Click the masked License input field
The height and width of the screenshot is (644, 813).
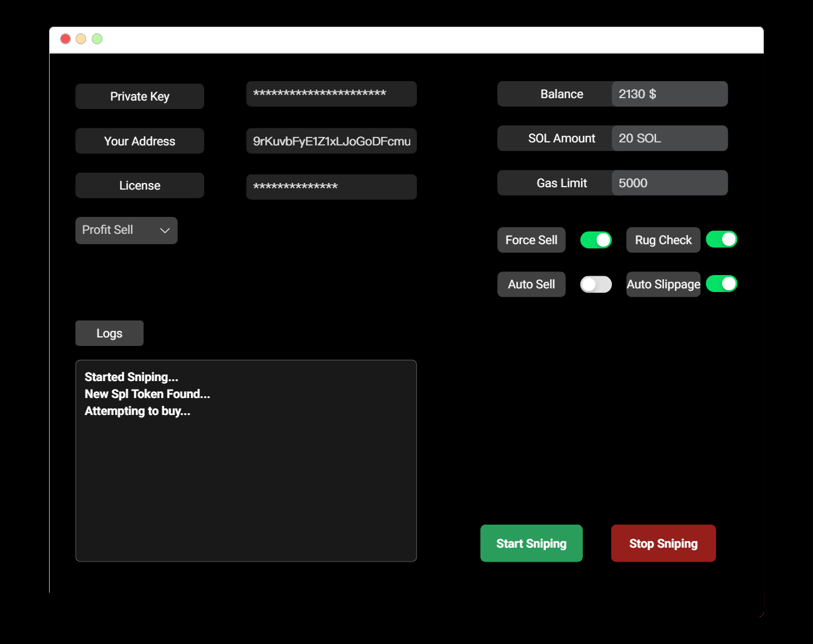click(x=331, y=187)
